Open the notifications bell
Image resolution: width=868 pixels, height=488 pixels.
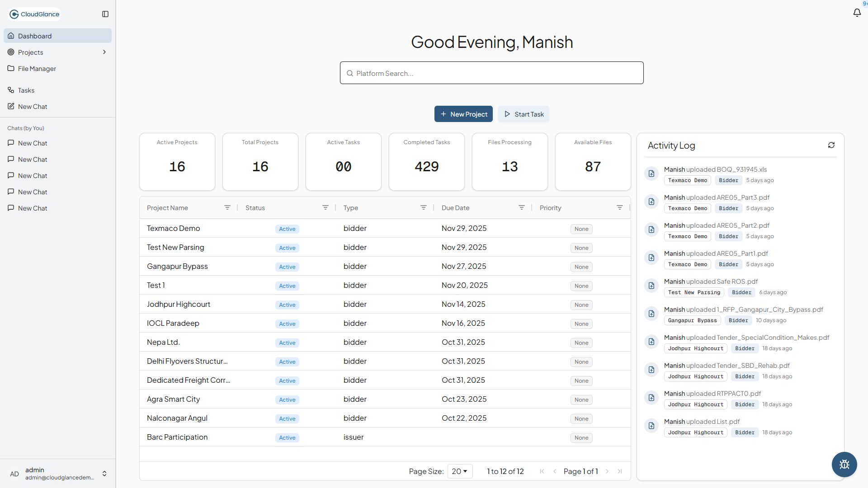point(857,13)
